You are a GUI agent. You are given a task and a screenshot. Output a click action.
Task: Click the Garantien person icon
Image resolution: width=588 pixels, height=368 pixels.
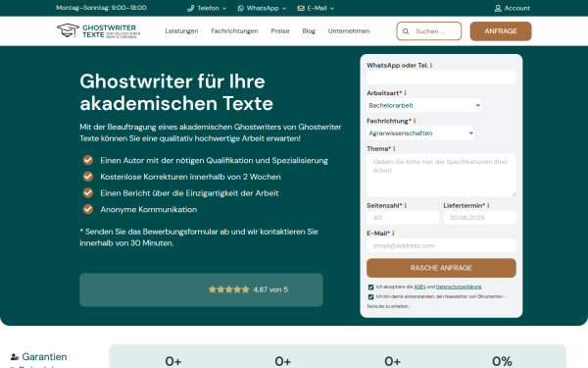pos(15,357)
